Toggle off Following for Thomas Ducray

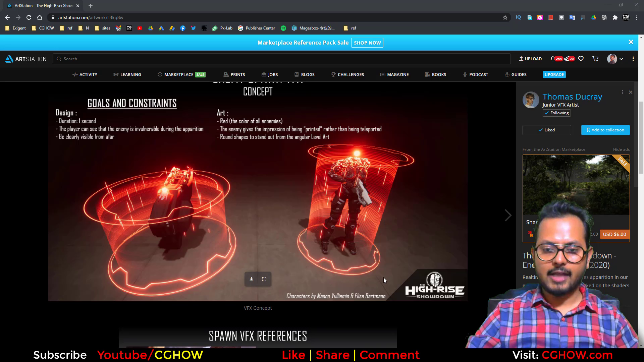(556, 113)
